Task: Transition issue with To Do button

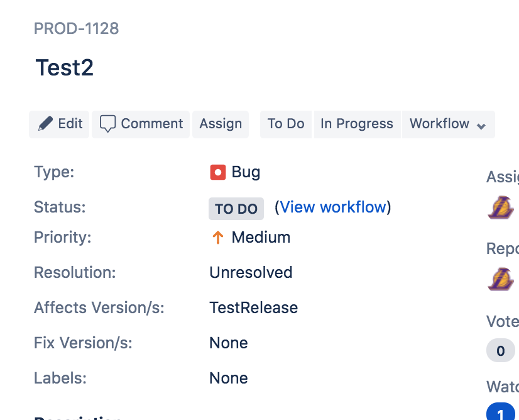Action: [x=286, y=124]
